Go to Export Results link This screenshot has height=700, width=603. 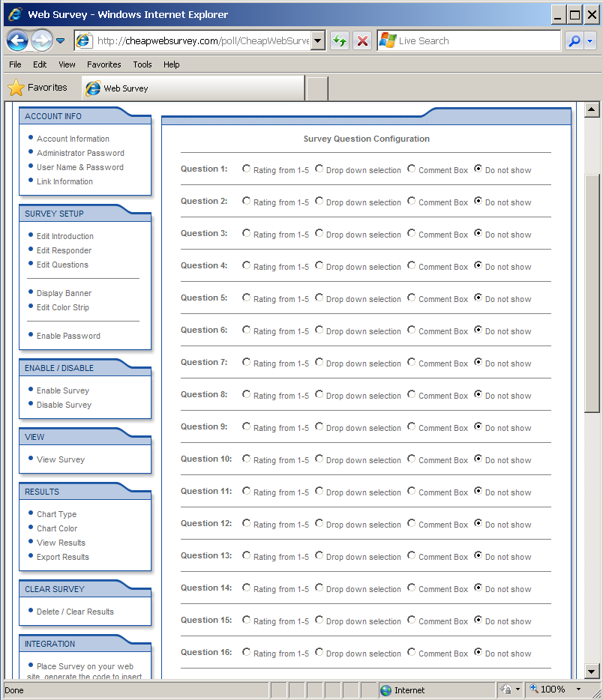coord(63,557)
